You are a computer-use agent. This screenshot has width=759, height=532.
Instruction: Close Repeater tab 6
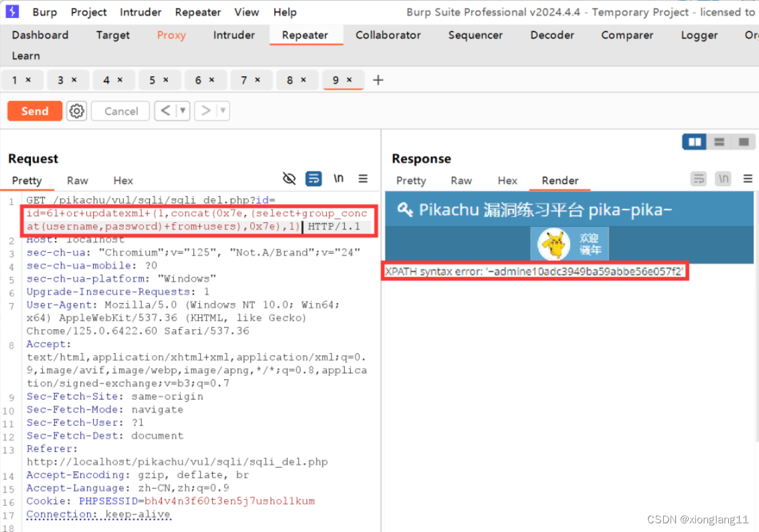(212, 80)
